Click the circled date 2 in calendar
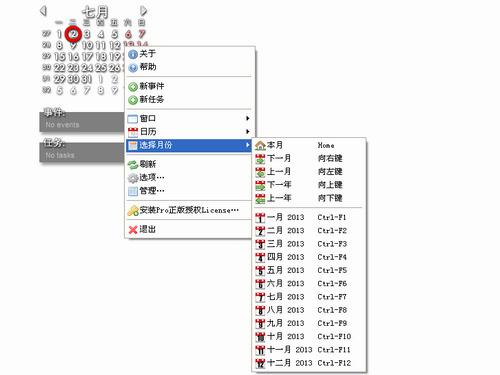The image size is (500, 375). (73, 34)
